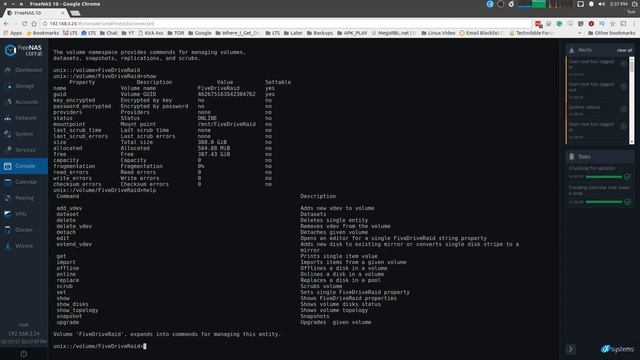Open the MegaRBL.net bookmark
The width and height of the screenshot is (640, 360).
[393, 33]
